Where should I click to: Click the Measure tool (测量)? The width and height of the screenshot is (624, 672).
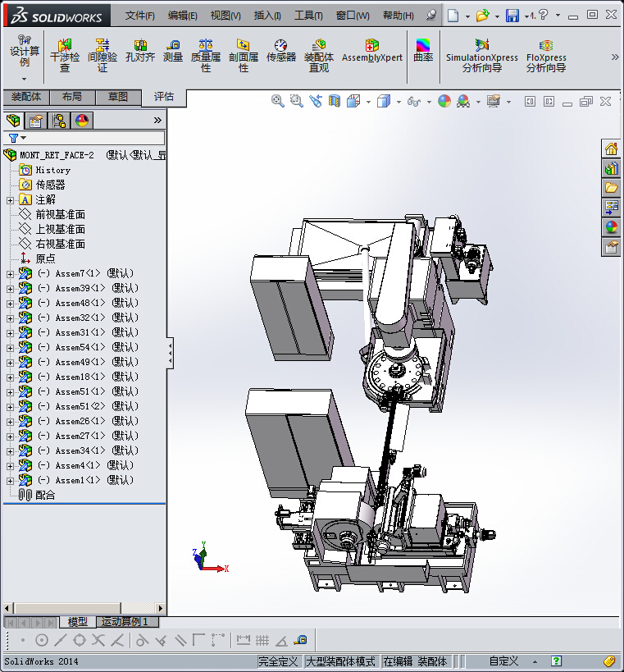(173, 51)
